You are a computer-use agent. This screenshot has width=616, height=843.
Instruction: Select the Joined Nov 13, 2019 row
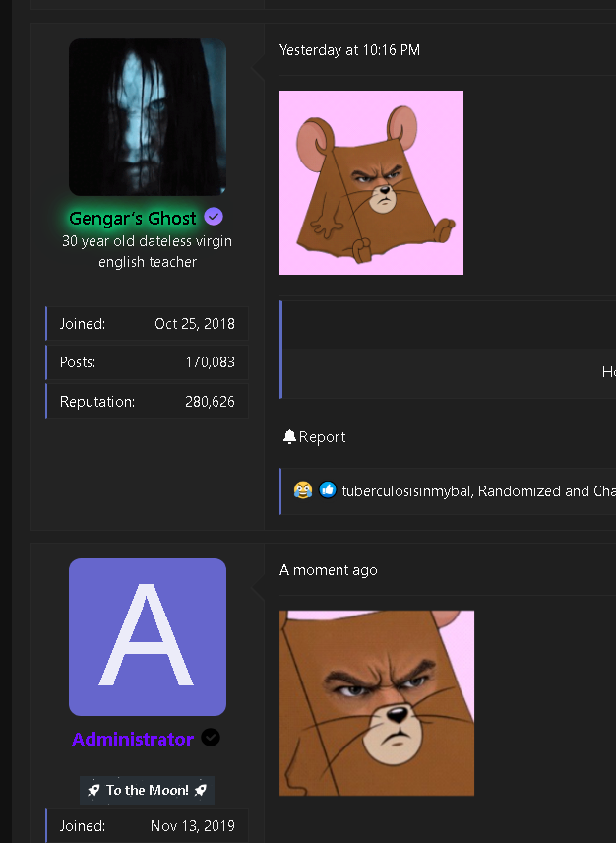point(148,825)
